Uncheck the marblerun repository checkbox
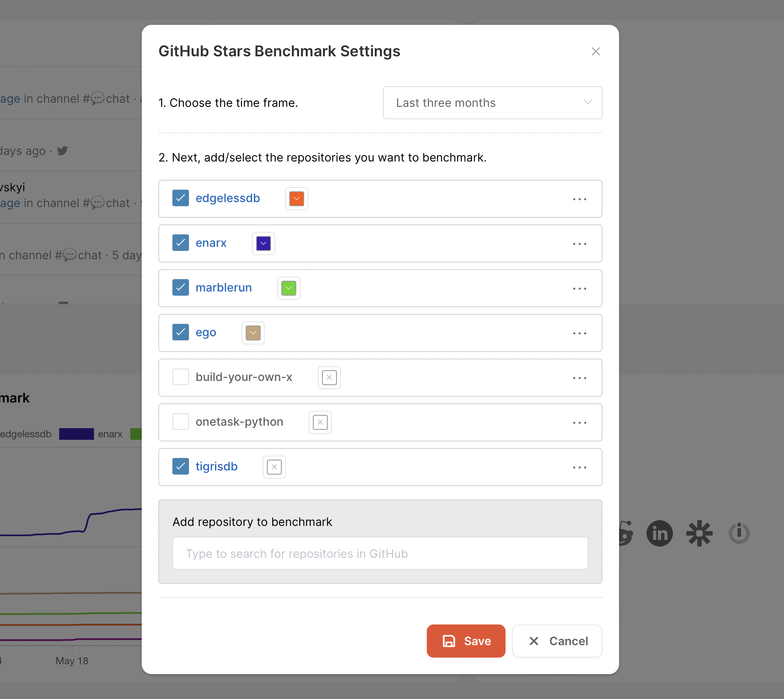The width and height of the screenshot is (784, 699). tap(181, 287)
